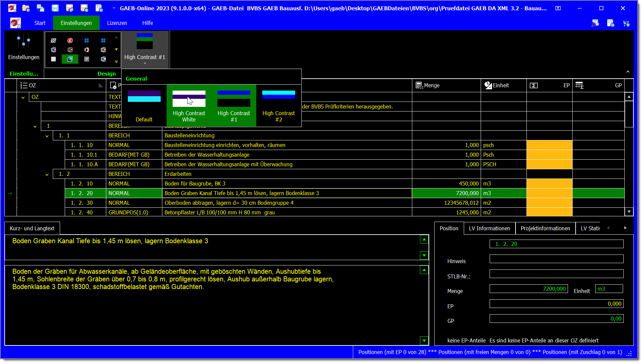
Task: Click the sigma icon in EP column header
Action: pos(533,85)
